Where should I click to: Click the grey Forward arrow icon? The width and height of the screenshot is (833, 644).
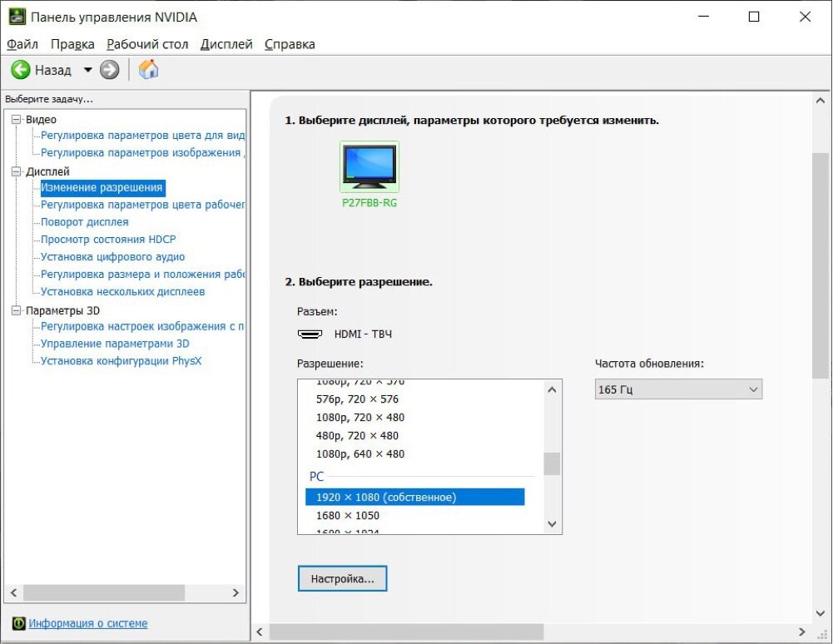[110, 70]
